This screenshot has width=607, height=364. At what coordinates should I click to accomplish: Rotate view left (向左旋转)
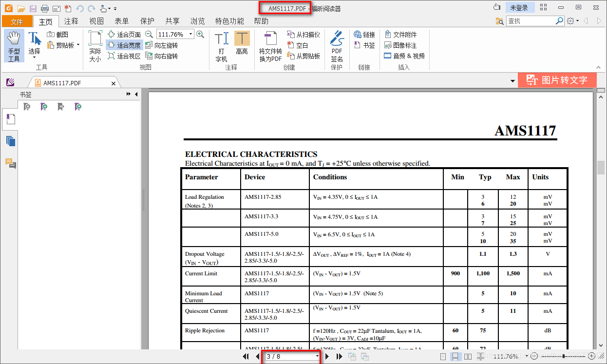pos(162,45)
